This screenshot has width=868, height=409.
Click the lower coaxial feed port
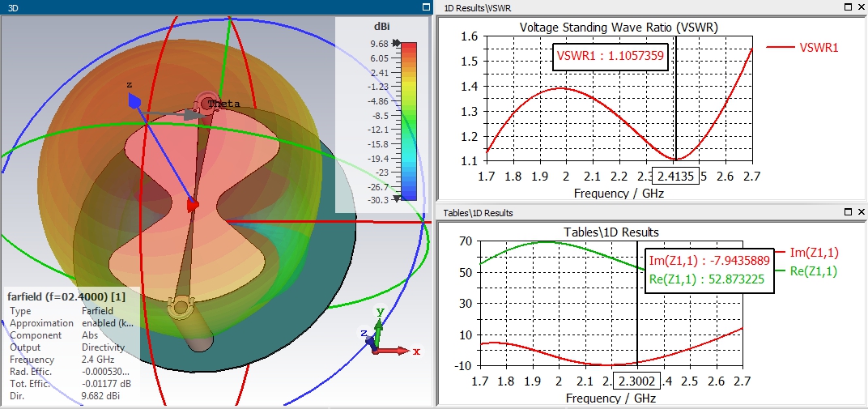coord(181,308)
